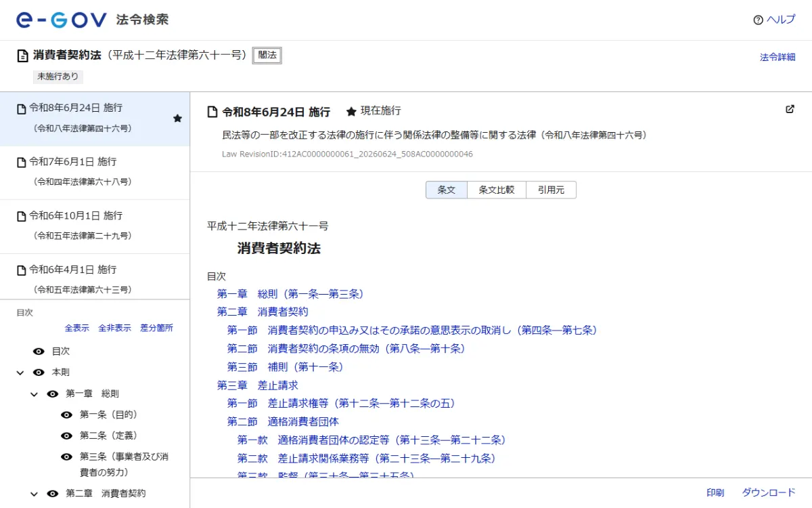Click the 法令検索 header text
The width and height of the screenshot is (812, 508).
[142, 20]
